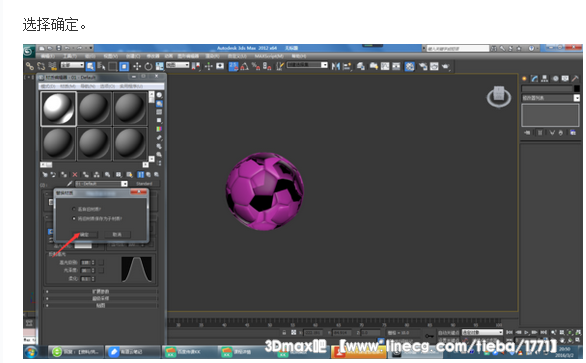This screenshot has width=586, height=363.
Task: Click Go to End playback button
Action: click(x=543, y=332)
